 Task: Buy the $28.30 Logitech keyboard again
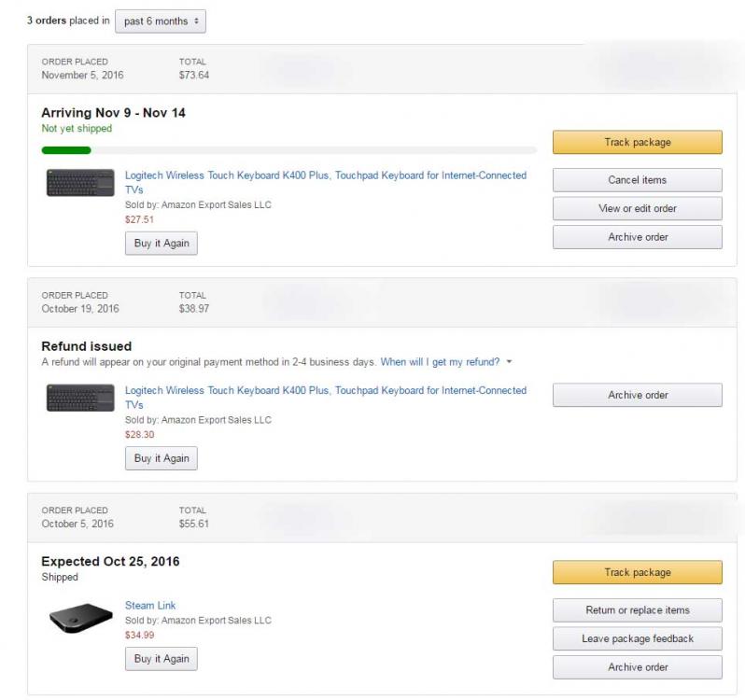[x=162, y=458]
